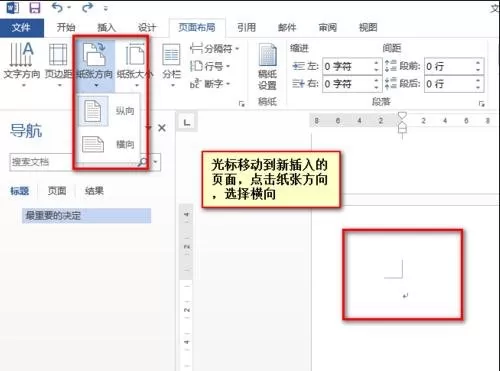Image resolution: width=500 pixels, height=371 pixels.
Task: Open the Quick Access Toolbar customize arrow
Action: point(106,8)
